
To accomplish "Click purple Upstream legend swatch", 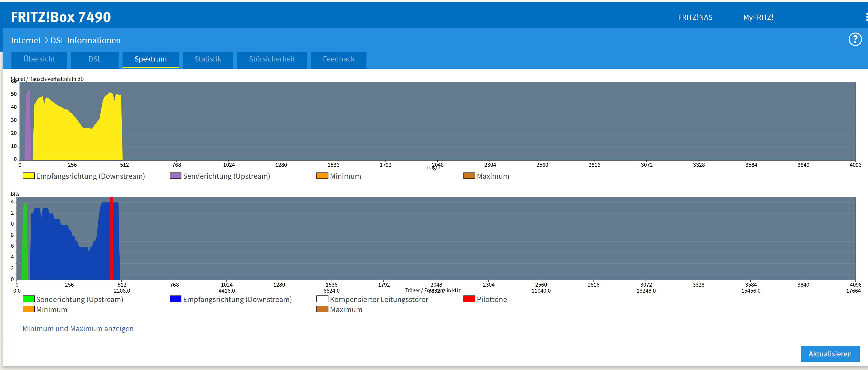I will 175,176.
